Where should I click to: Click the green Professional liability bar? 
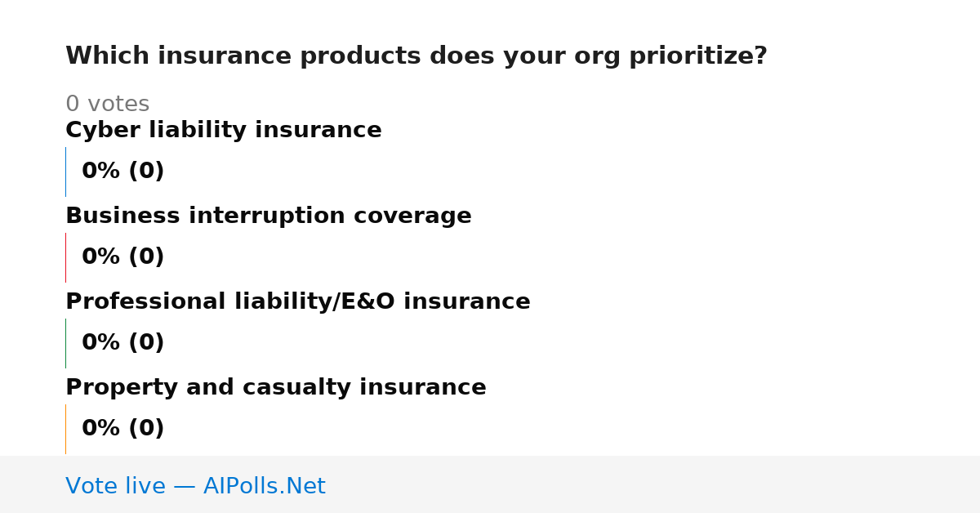[x=65, y=343]
